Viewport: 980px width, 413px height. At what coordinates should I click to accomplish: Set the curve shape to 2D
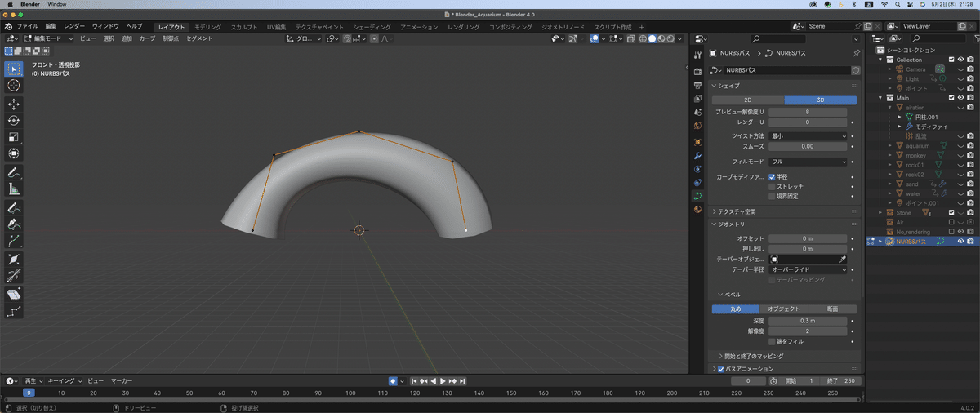tap(747, 100)
